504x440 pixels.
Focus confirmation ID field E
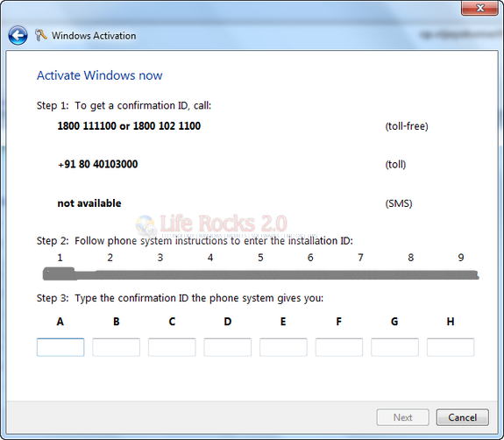pyautogui.click(x=283, y=347)
